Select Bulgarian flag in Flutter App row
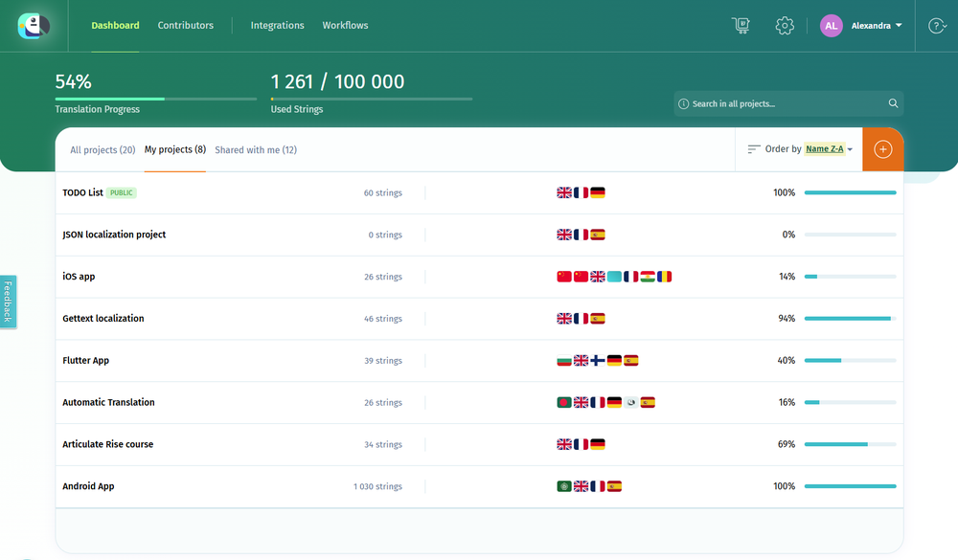The image size is (958, 560). [x=564, y=360]
